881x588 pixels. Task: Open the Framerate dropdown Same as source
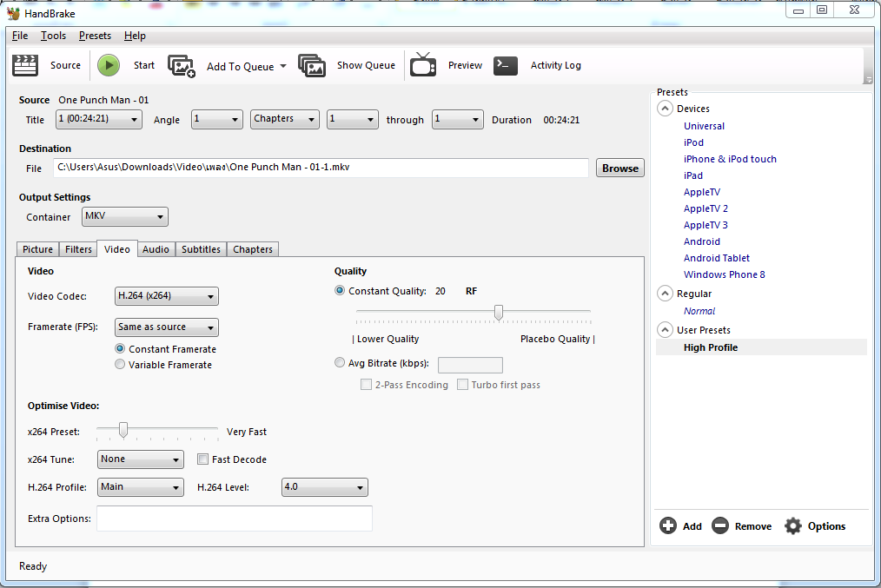166,327
